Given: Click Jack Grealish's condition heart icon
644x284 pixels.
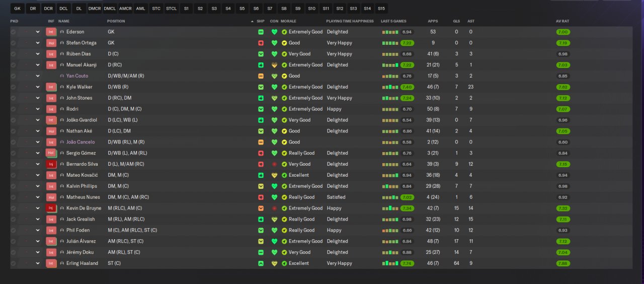Looking at the screenshot, I should click(274, 219).
